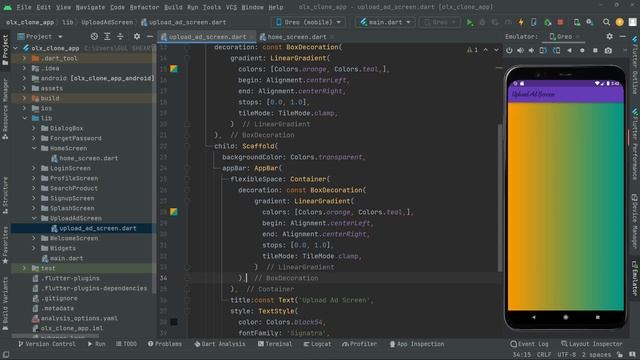Go to next highlighted error arrow in editor
This screenshot has height=360, width=640.
[x=496, y=50]
